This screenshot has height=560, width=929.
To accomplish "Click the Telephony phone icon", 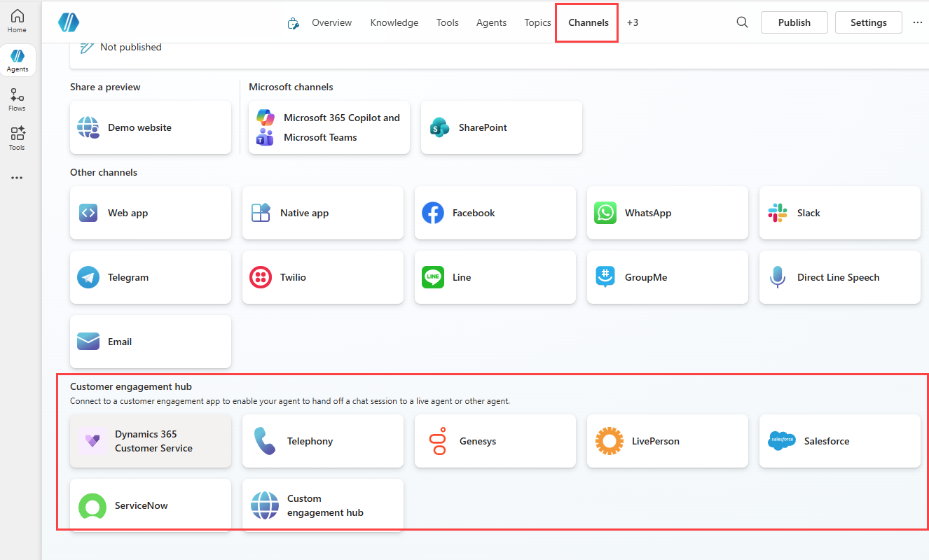I will pyautogui.click(x=264, y=441).
